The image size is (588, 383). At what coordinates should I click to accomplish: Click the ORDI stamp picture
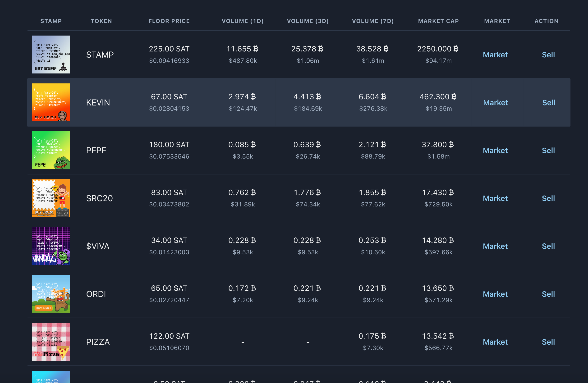pyautogui.click(x=51, y=294)
